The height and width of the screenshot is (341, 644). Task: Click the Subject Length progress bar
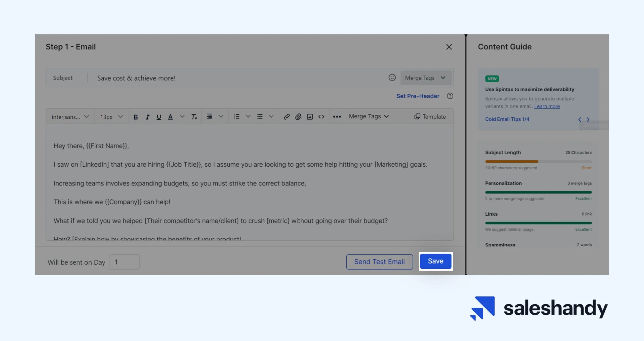click(x=538, y=161)
